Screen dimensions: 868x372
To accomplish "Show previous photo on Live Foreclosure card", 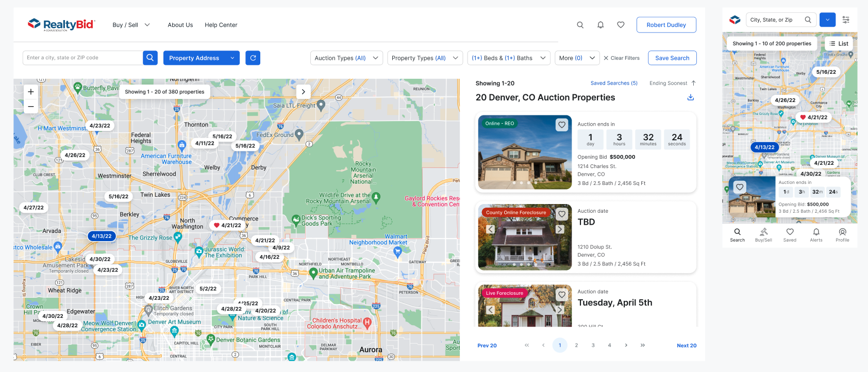I will point(491,310).
